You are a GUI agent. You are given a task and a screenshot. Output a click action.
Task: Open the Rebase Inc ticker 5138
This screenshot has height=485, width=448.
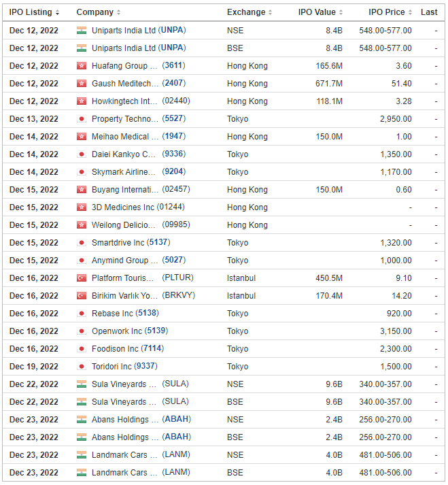click(x=147, y=313)
